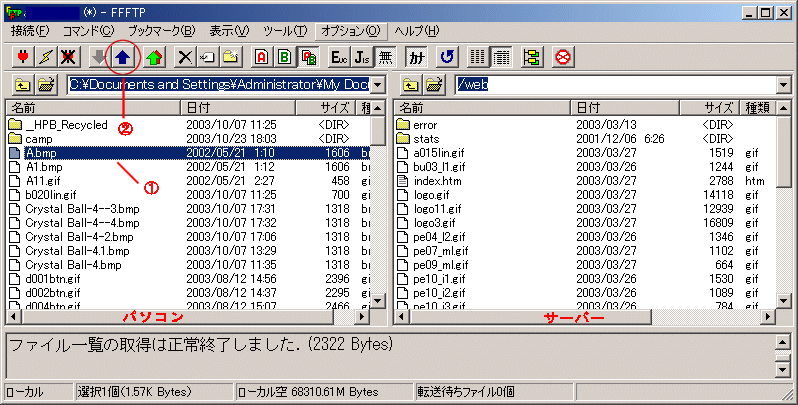Open the 接続(F) menu
798x405 pixels.
[30, 31]
